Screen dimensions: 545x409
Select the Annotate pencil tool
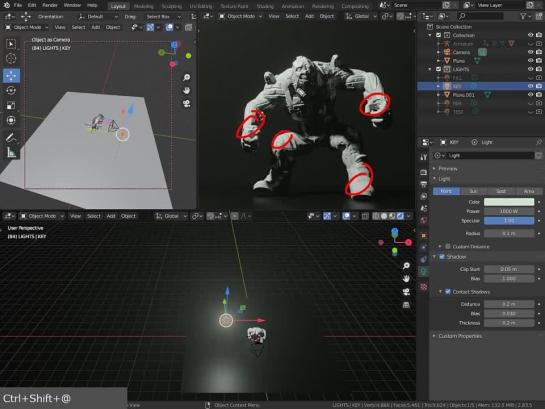pos(11,138)
